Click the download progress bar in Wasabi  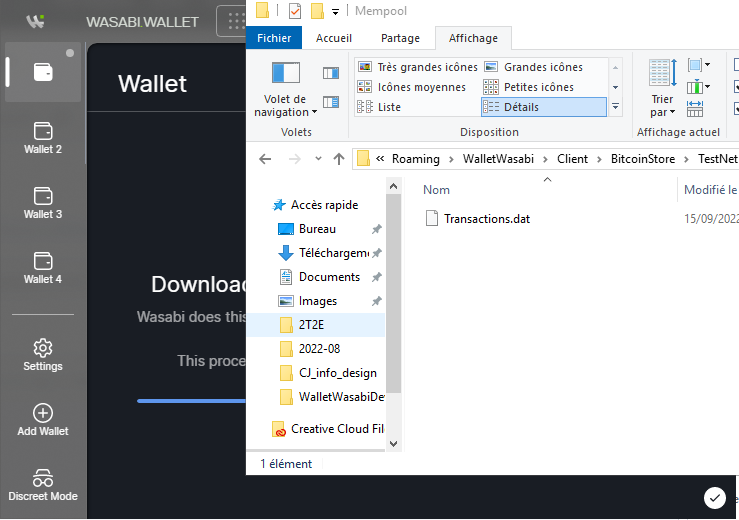click(x=191, y=401)
